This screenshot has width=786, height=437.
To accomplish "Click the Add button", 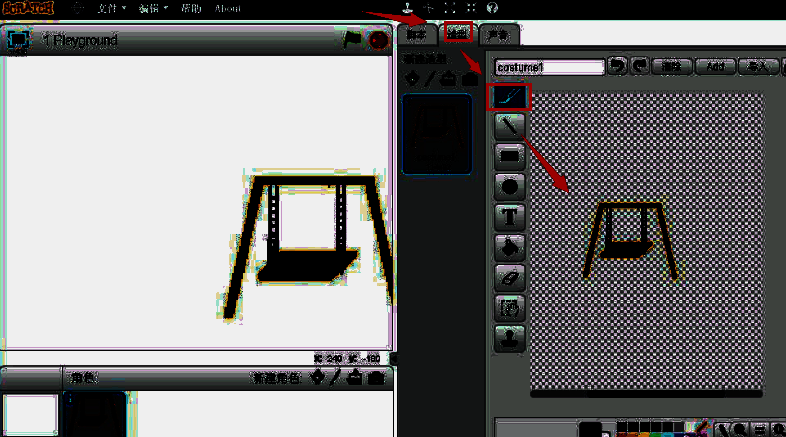I will point(716,67).
